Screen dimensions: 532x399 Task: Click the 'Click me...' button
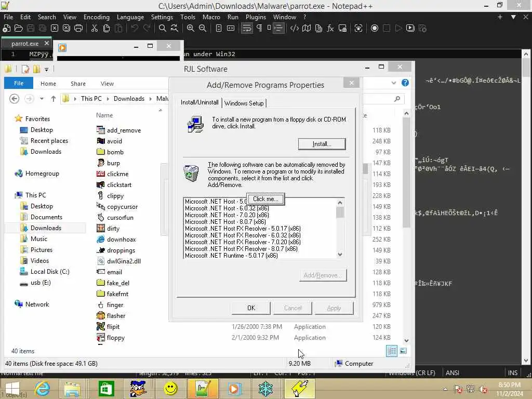click(x=265, y=199)
